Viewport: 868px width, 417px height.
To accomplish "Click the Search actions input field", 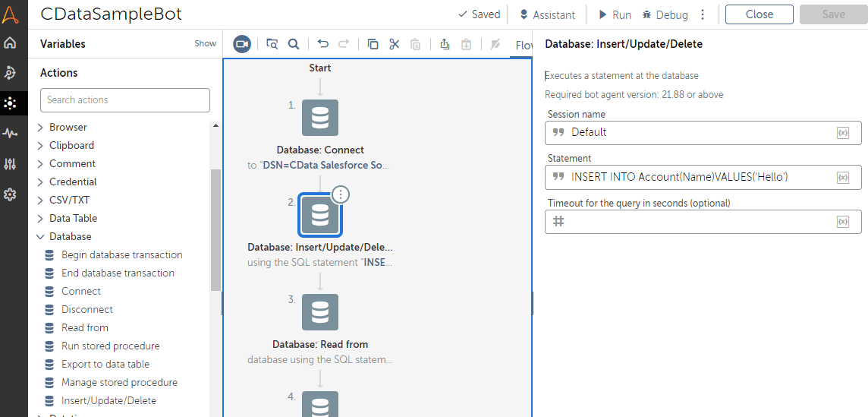I will click(124, 100).
